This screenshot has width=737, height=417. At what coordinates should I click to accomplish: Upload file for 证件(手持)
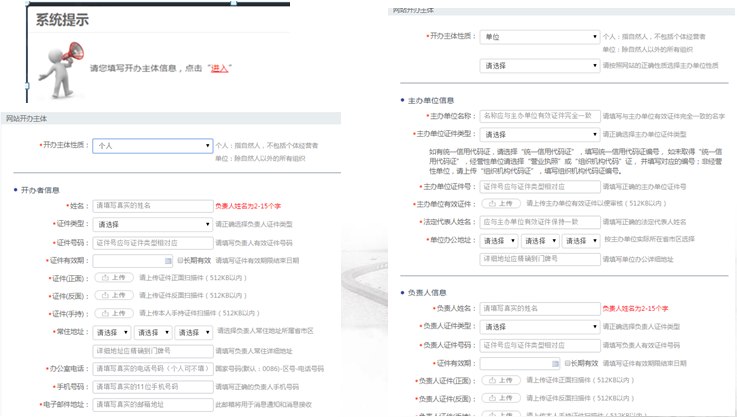(114, 313)
